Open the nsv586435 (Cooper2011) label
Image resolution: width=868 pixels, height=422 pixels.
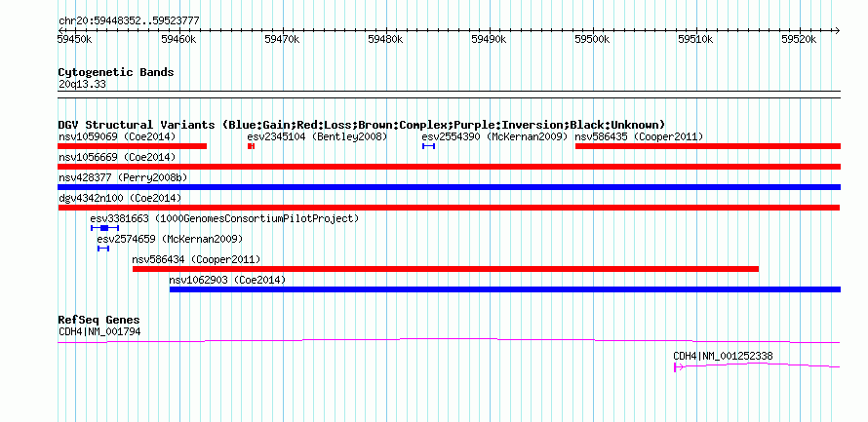pyautogui.click(x=640, y=136)
